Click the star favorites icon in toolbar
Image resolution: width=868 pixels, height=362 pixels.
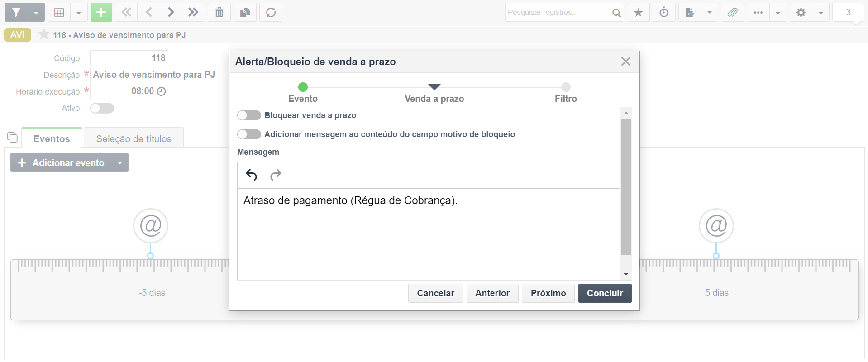coord(638,12)
